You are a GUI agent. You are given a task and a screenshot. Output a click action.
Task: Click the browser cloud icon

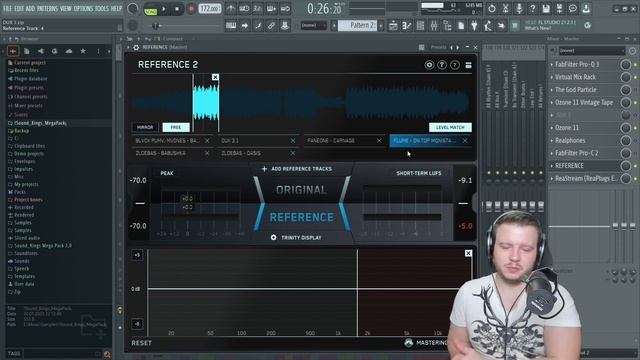(x=69, y=51)
